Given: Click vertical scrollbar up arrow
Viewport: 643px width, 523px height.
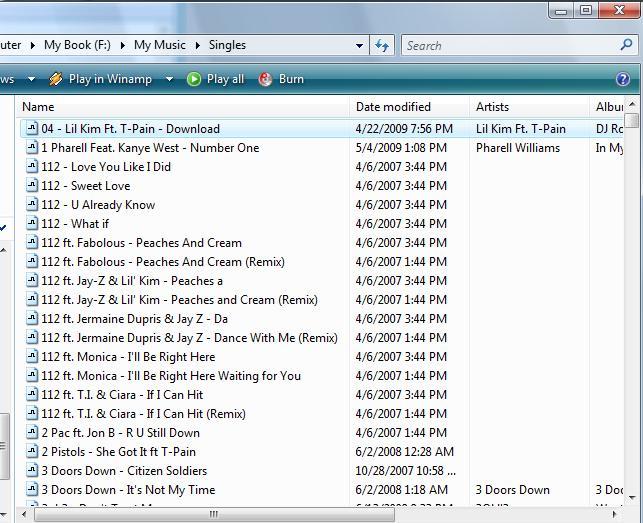Looking at the screenshot, I should tap(632, 104).
